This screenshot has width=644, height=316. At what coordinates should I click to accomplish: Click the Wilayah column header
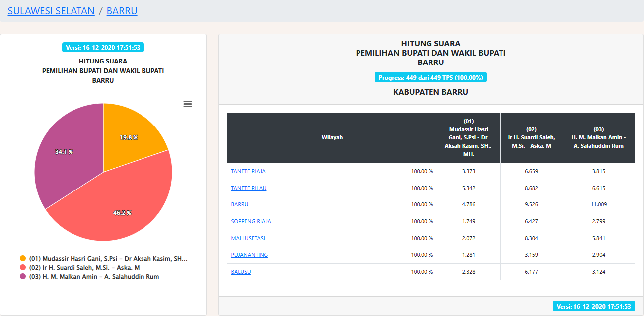(x=332, y=137)
